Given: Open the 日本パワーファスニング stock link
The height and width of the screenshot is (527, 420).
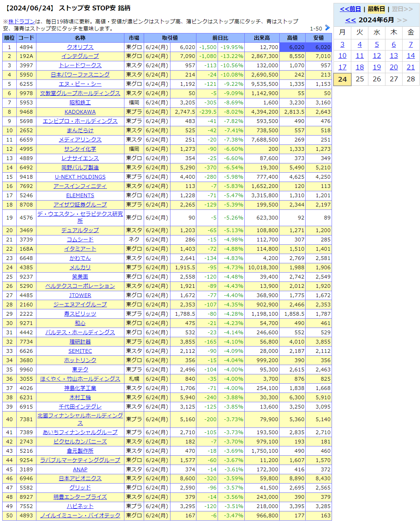Looking at the screenshot, I should tap(80, 75).
